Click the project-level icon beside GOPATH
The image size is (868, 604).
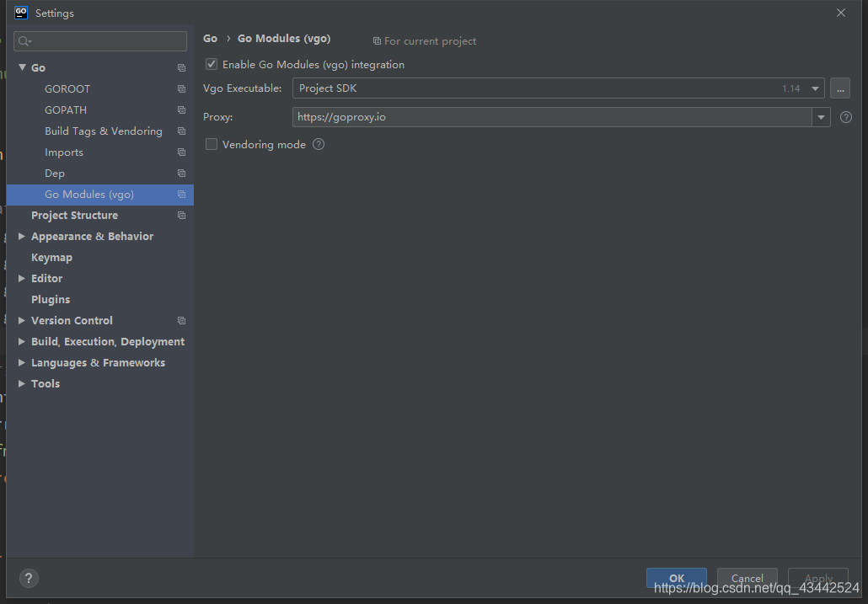click(181, 110)
